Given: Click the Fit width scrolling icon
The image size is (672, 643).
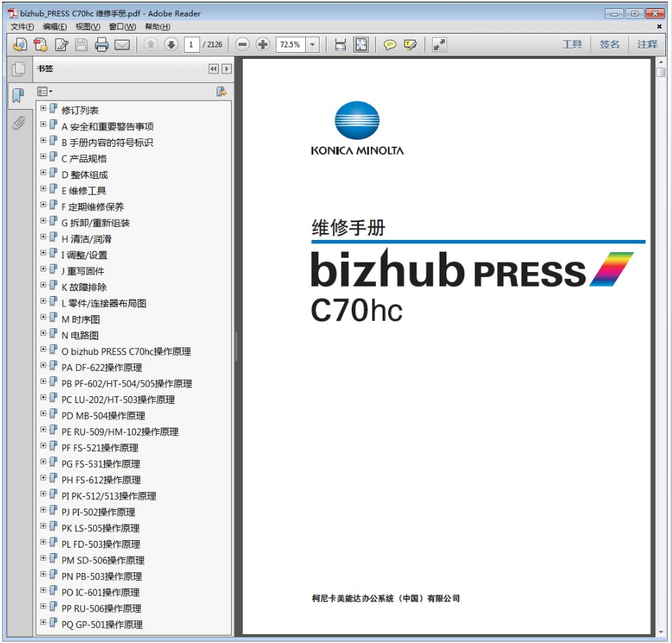Looking at the screenshot, I should 340,45.
